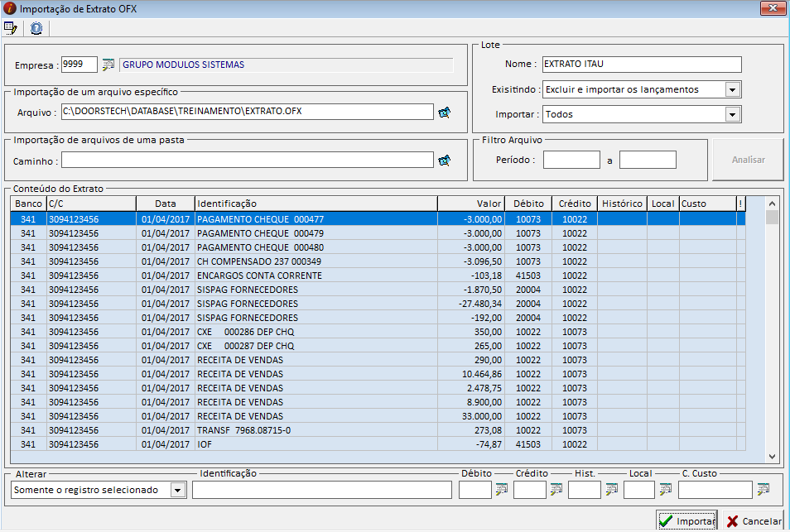Image resolution: width=790 pixels, height=532 pixels.
Task: Click the Alterar Local field
Action: 639,490
